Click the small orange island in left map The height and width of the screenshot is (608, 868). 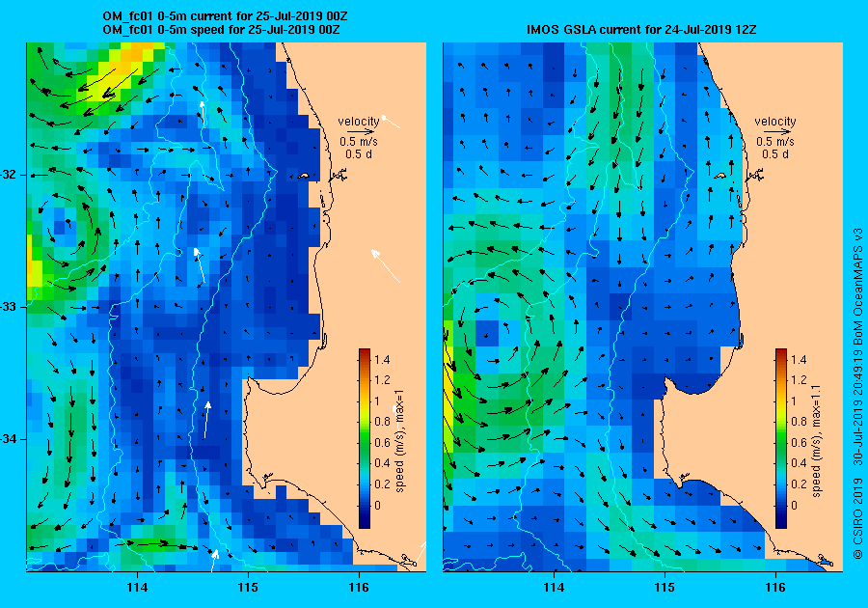pos(304,176)
